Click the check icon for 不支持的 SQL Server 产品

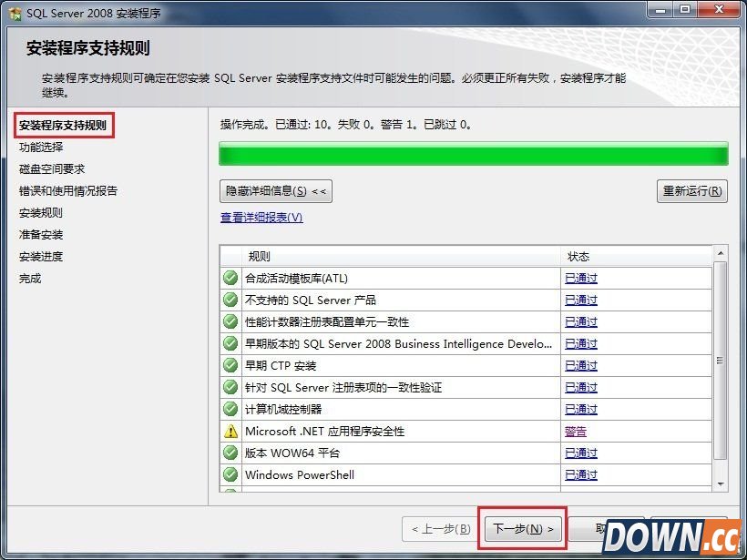click(x=230, y=300)
